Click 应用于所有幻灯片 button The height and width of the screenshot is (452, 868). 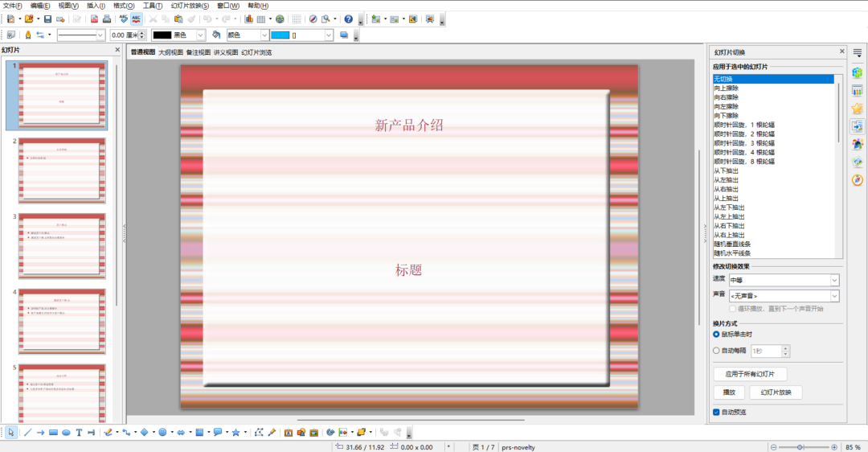click(x=750, y=374)
